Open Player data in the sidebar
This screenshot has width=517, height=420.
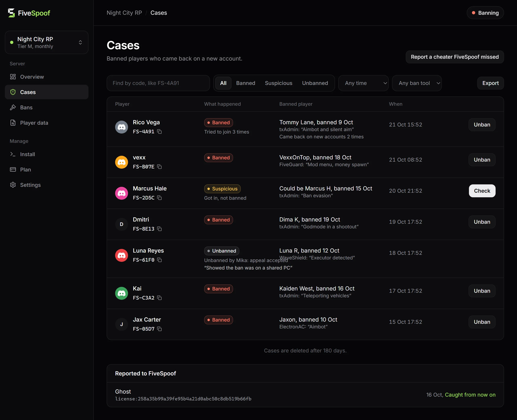pyautogui.click(x=46, y=123)
